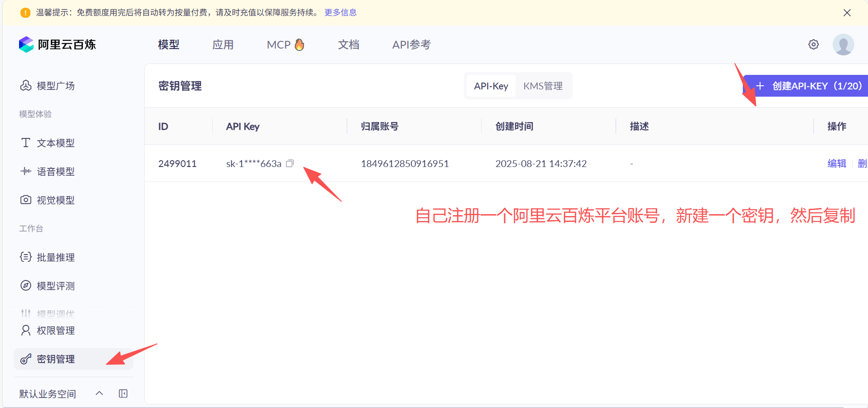
Task: Close the warm reminder banner
Action: 847,13
